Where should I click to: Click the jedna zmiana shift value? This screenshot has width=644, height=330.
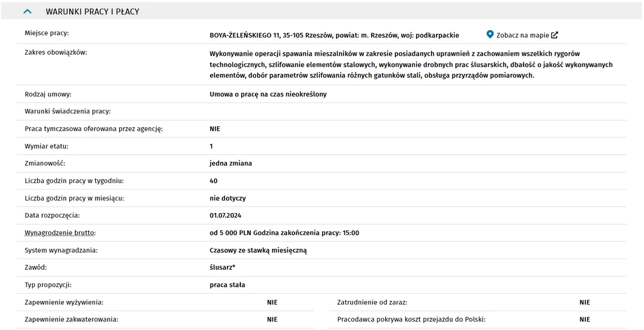click(x=231, y=163)
